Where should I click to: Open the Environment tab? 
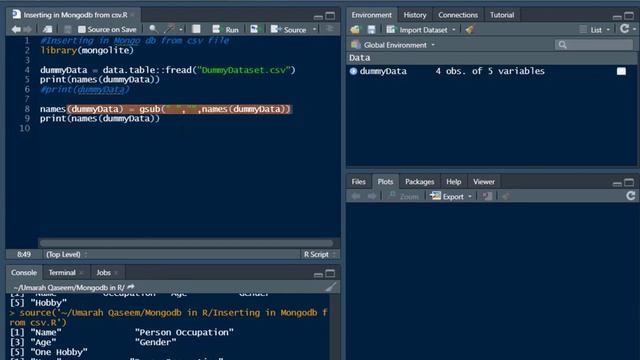point(371,15)
